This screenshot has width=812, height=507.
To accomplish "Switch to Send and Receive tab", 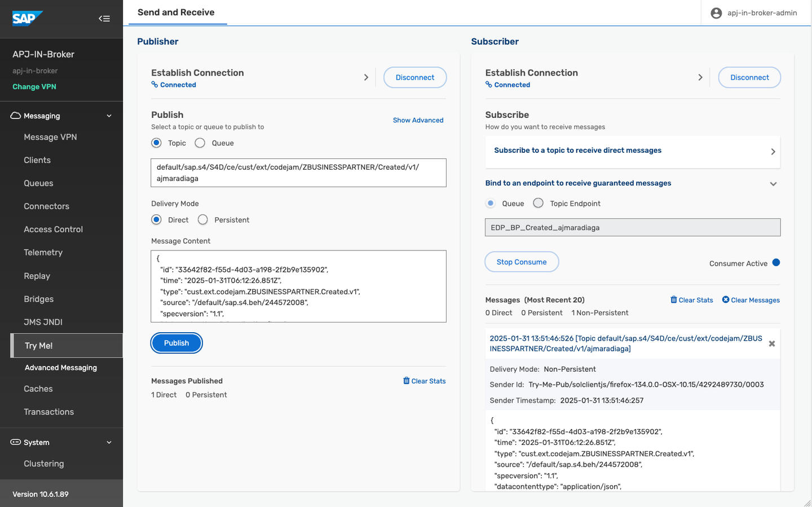I will (176, 12).
